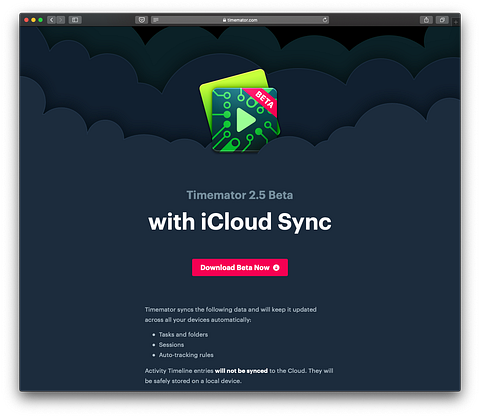Open the shield extension left of address bar
The height and width of the screenshot is (417, 480).
[x=141, y=20]
